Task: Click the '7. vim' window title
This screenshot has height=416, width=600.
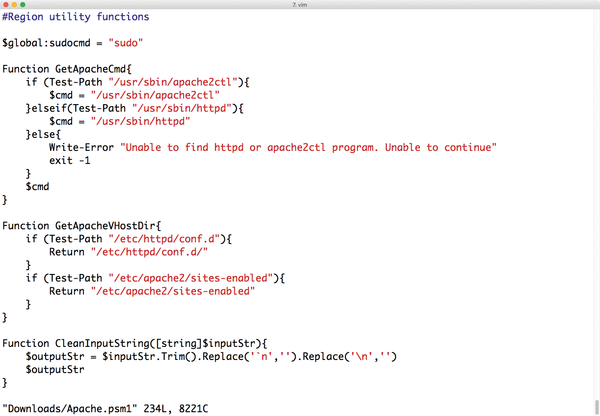Action: [x=300, y=5]
